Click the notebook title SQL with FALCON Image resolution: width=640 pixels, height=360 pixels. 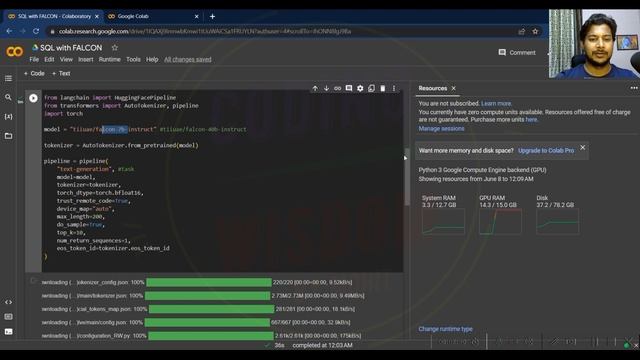71,48
